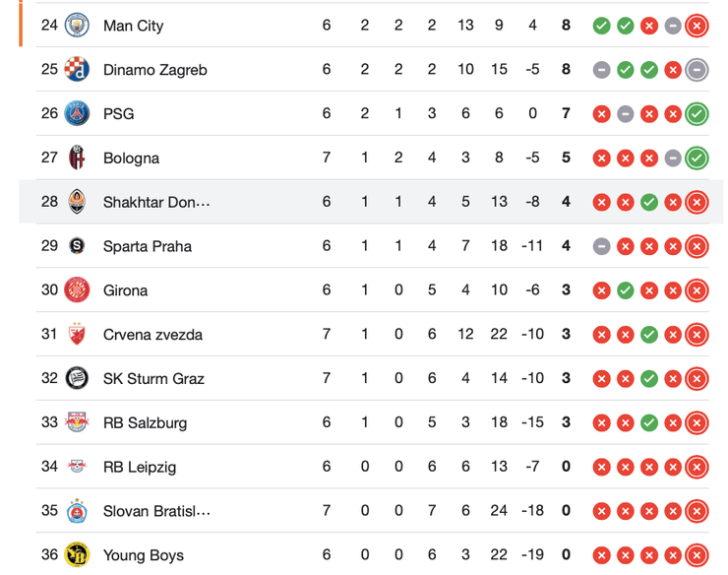
Task: Click the Girona club crest
Action: (x=77, y=290)
